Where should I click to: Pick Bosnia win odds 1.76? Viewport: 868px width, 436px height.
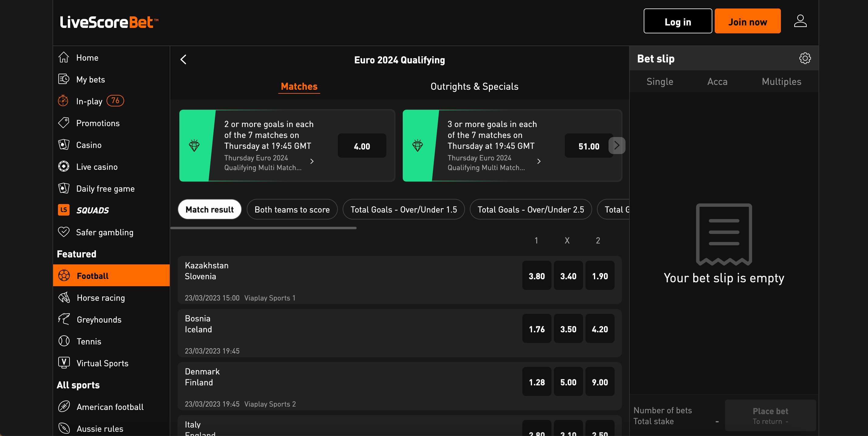pos(537,329)
